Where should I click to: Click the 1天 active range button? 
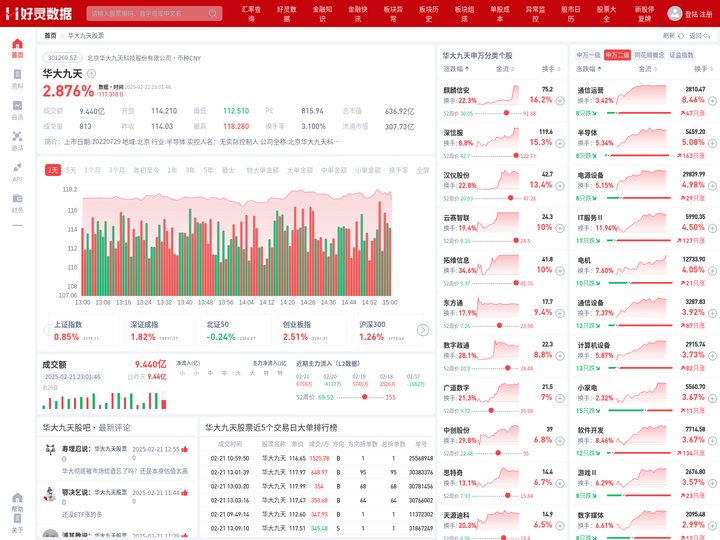(53, 170)
